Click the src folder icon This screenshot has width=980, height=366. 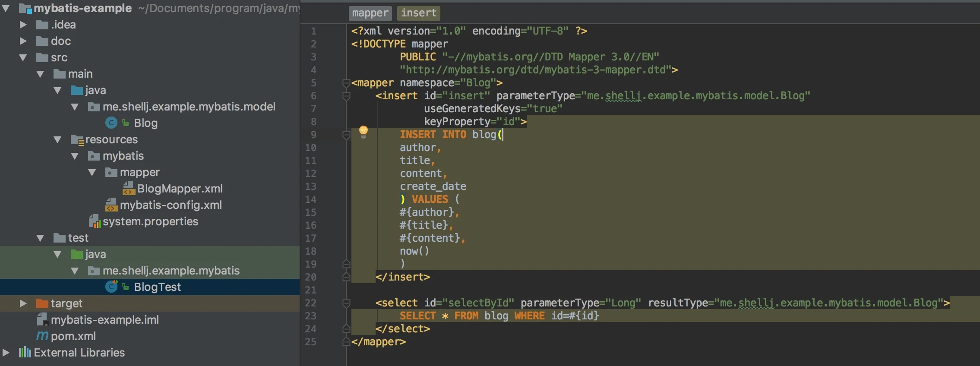[x=42, y=57]
